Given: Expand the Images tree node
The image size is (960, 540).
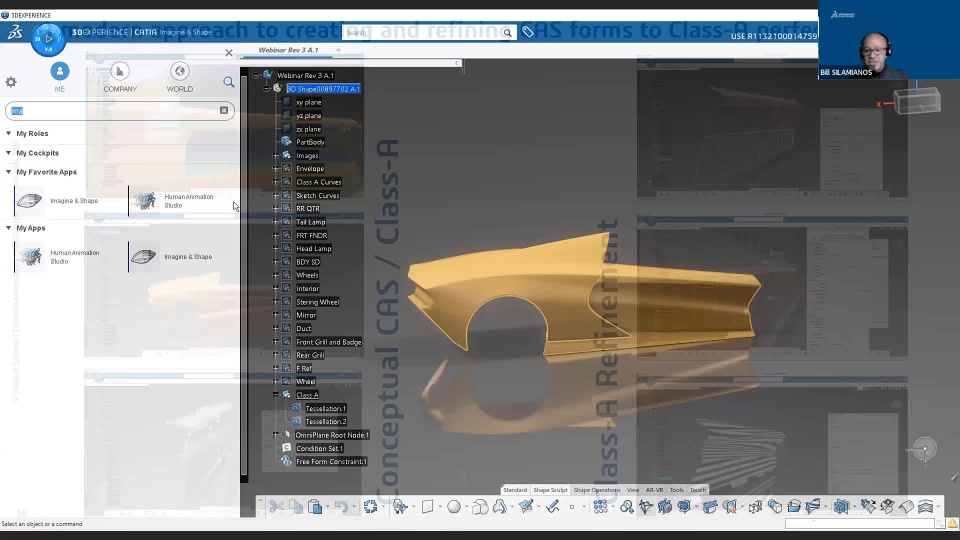Looking at the screenshot, I should (276, 156).
